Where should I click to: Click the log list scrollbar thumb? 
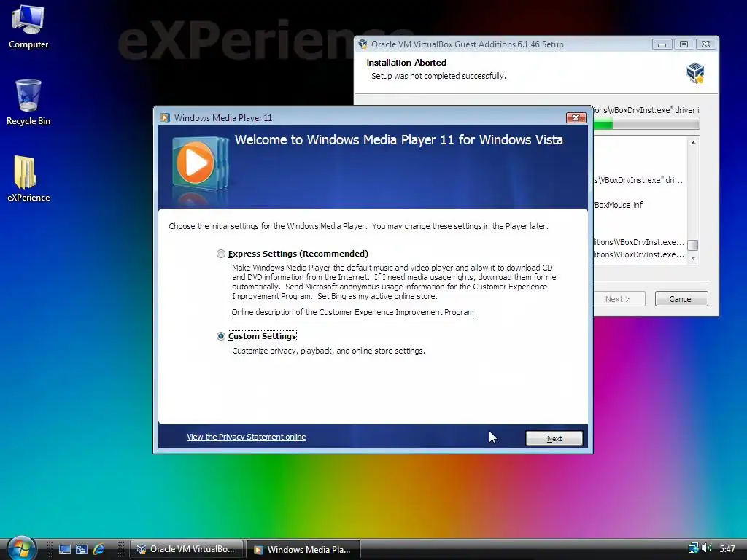pos(693,245)
